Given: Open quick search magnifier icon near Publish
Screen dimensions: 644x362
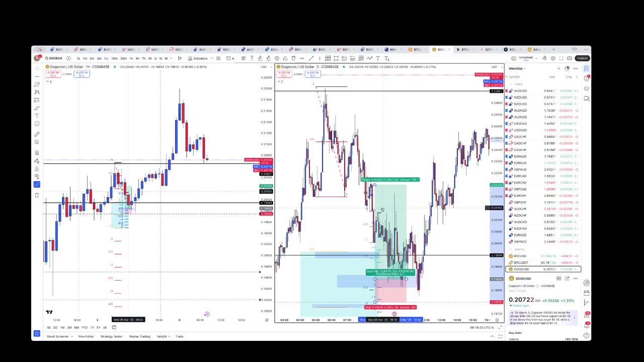Looking at the screenshot, I should click(x=544, y=58).
